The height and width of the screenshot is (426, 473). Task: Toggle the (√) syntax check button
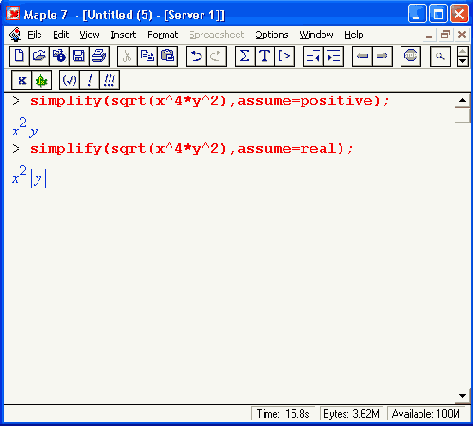(69, 80)
